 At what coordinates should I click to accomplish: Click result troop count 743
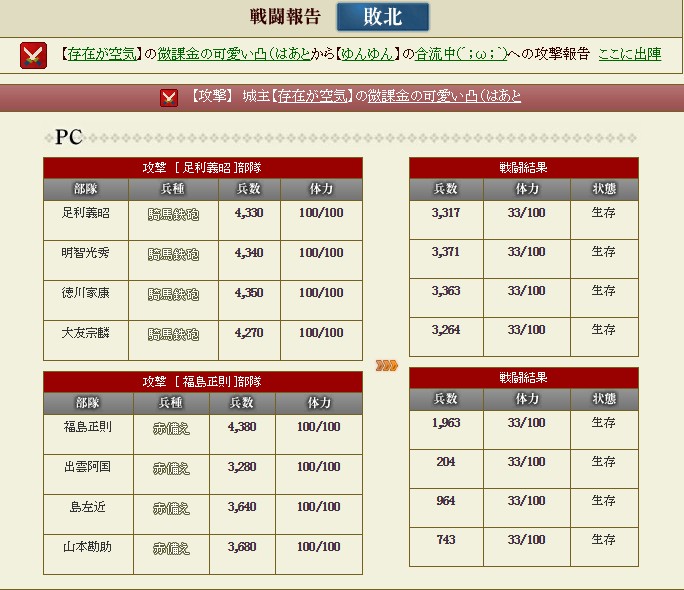click(x=446, y=540)
